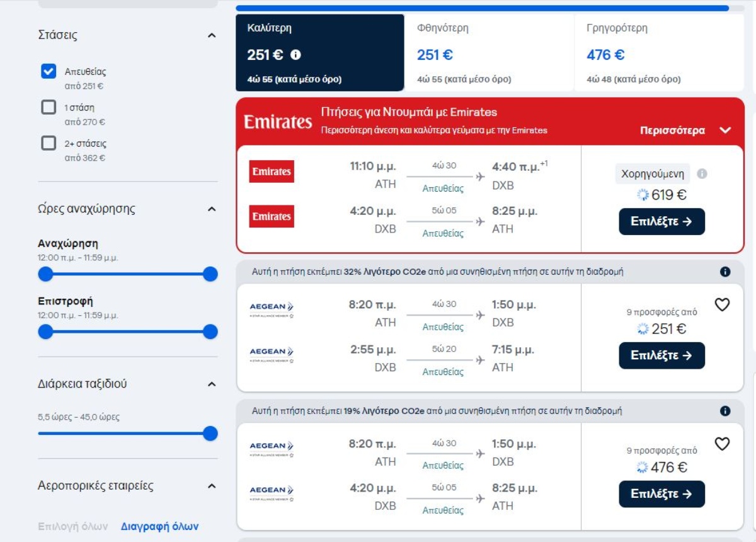Expand Περισσότερα chevron in Emirates banner
The width and height of the screenshot is (756, 542).
click(725, 130)
